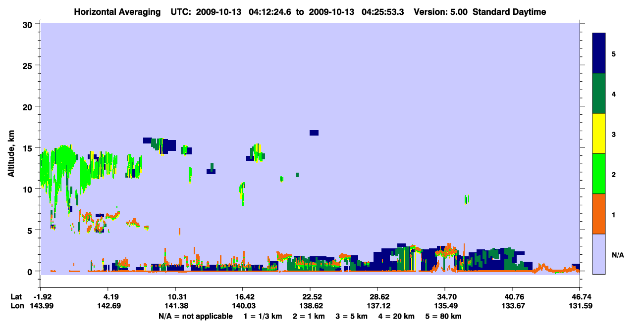Click the longitude value 142.69
644x330 pixels.
[108, 306]
